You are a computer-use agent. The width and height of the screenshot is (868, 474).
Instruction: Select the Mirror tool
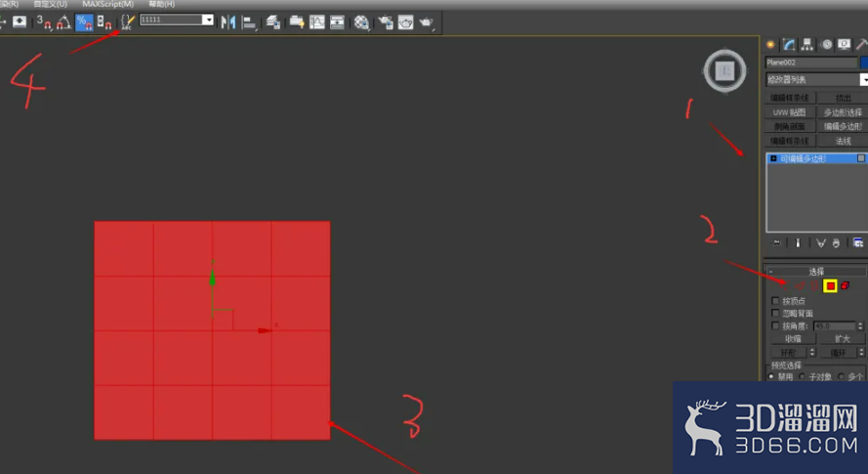[228, 22]
